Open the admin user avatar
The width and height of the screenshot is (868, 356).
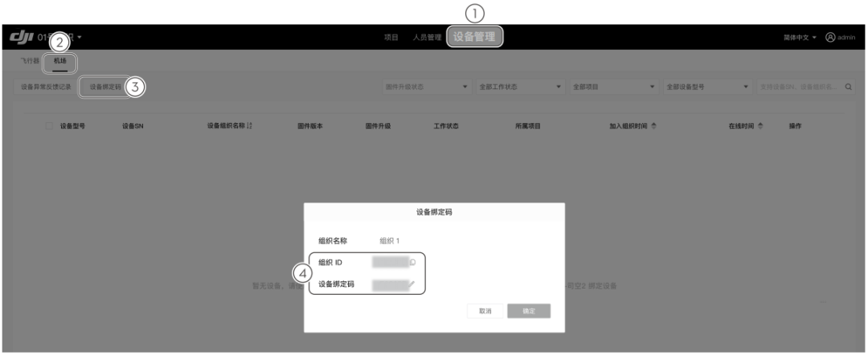click(829, 37)
